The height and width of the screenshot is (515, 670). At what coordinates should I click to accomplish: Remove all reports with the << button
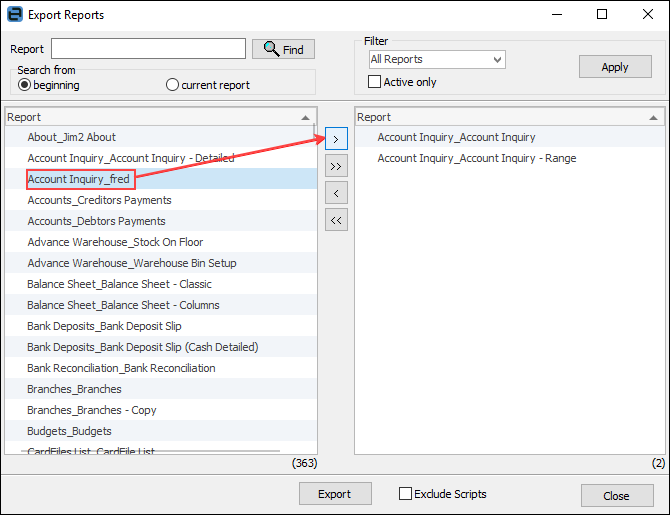point(336,220)
